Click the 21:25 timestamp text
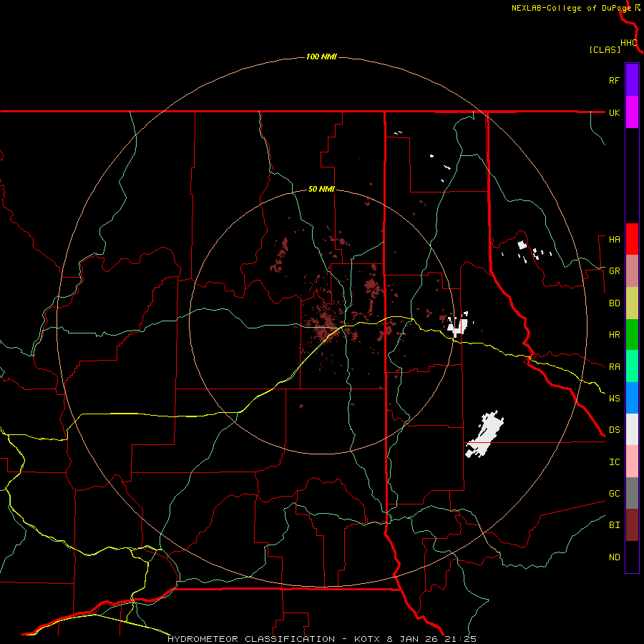Viewport: 644px width, 644px height. (459, 639)
